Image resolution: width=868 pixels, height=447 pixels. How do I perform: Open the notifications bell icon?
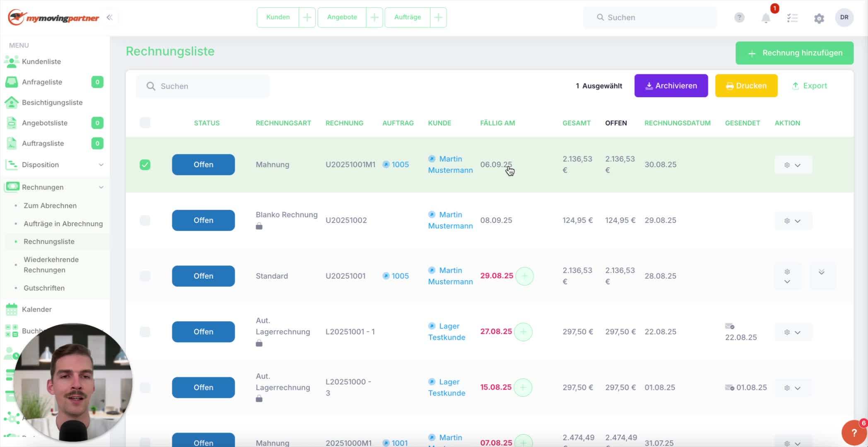(x=766, y=18)
